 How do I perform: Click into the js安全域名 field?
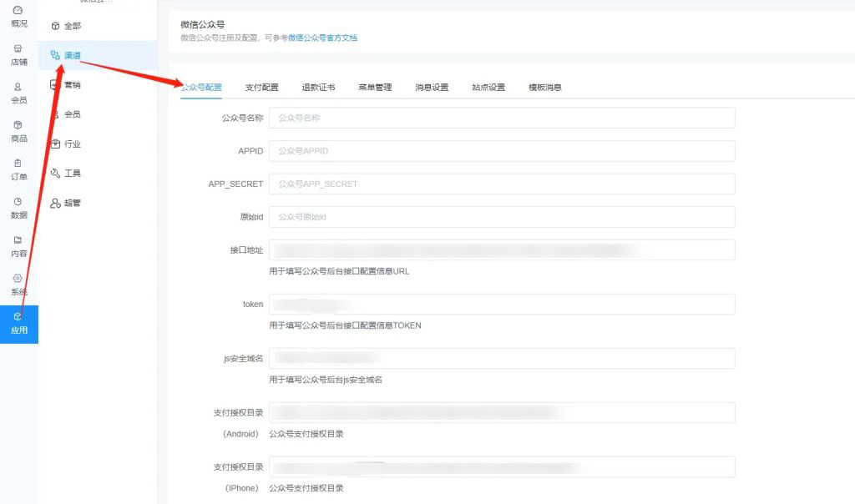point(502,359)
